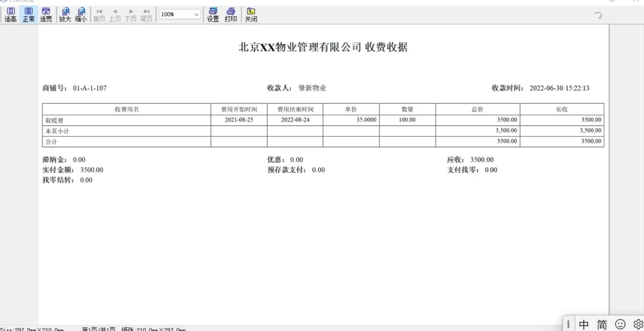This screenshot has width=644, height=331.
Task: Click the quantity 100.00 cell
Action: pyautogui.click(x=407, y=120)
